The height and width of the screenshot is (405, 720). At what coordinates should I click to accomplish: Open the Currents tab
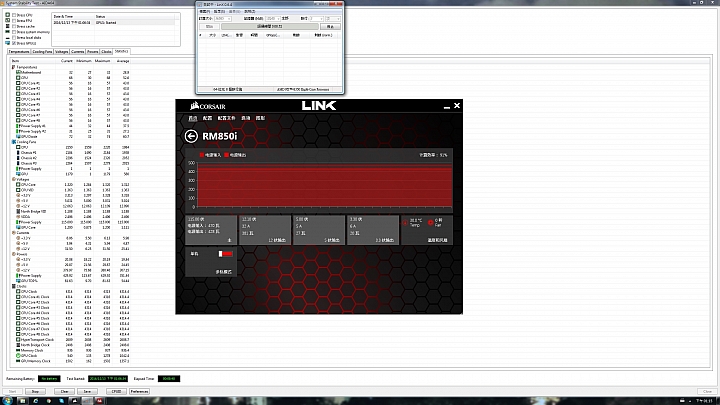tap(78, 52)
